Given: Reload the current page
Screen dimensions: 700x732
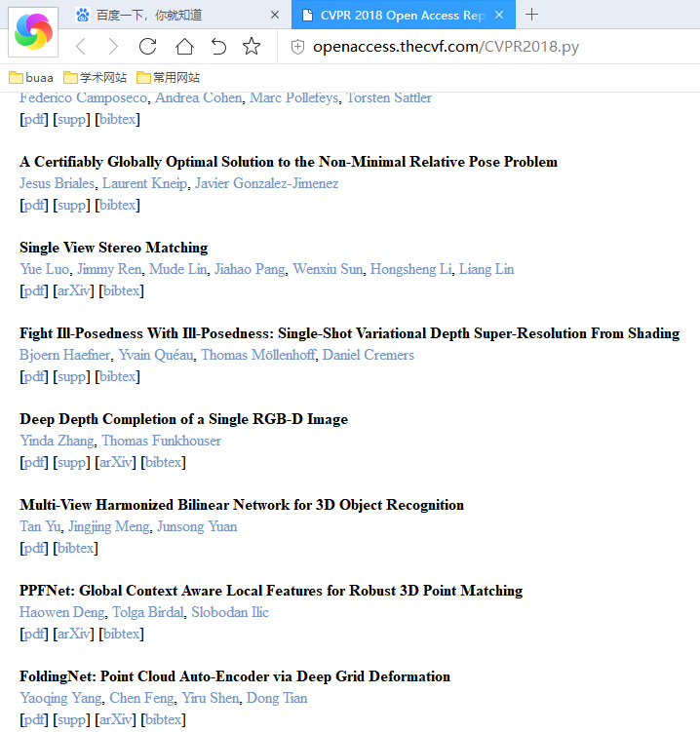Looking at the screenshot, I should [x=147, y=46].
